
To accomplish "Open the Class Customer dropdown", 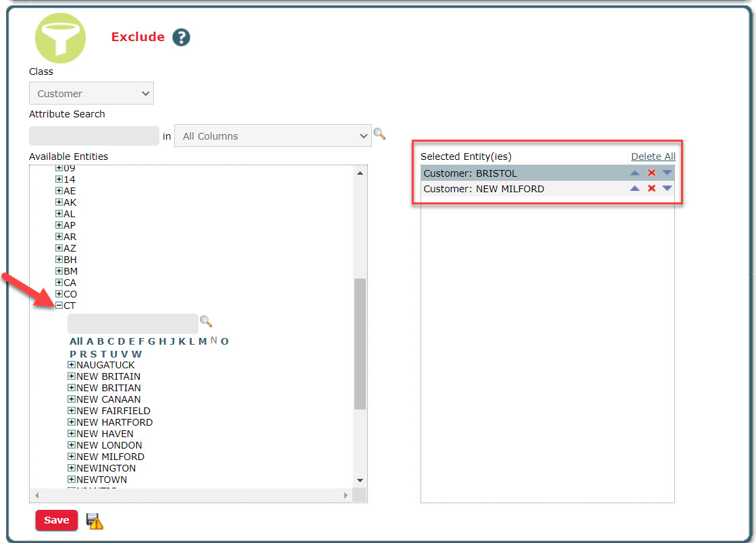I will point(91,94).
